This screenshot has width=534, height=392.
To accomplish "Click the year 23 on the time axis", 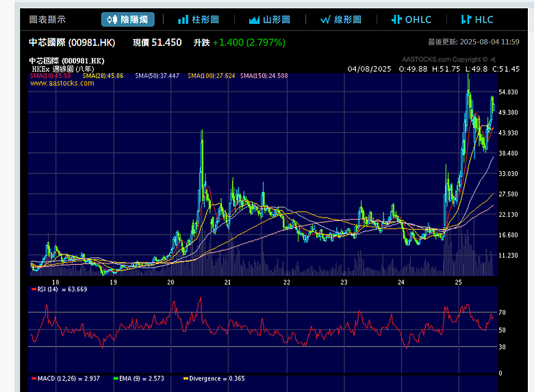I will [344, 282].
